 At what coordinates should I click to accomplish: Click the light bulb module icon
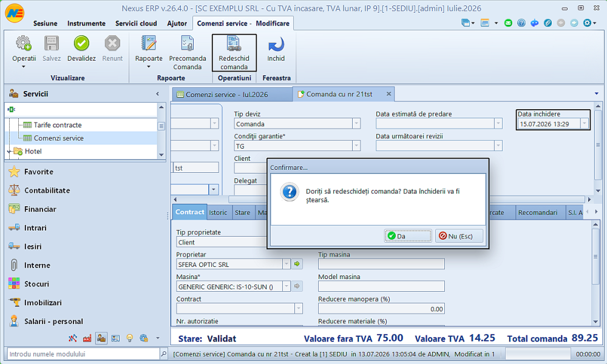point(130,339)
